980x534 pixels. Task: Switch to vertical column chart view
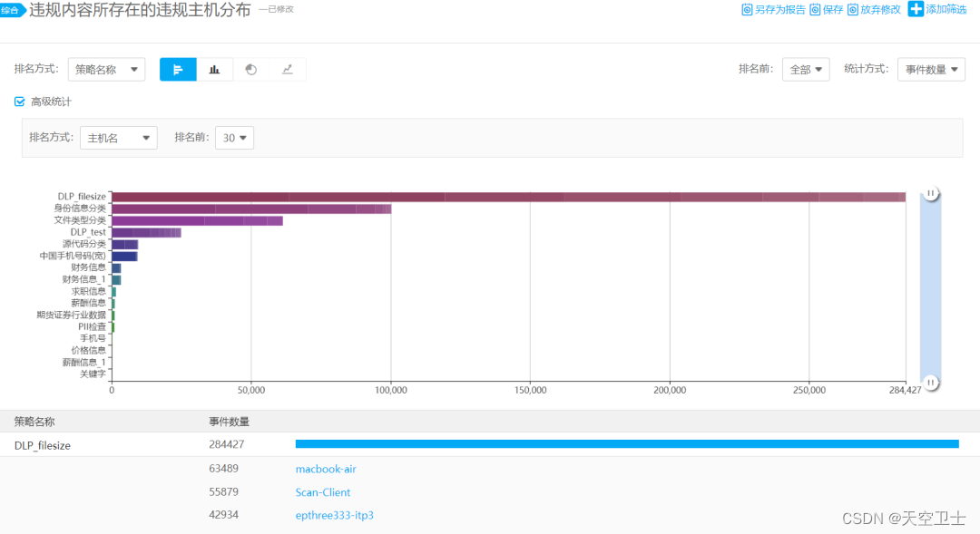(x=214, y=69)
